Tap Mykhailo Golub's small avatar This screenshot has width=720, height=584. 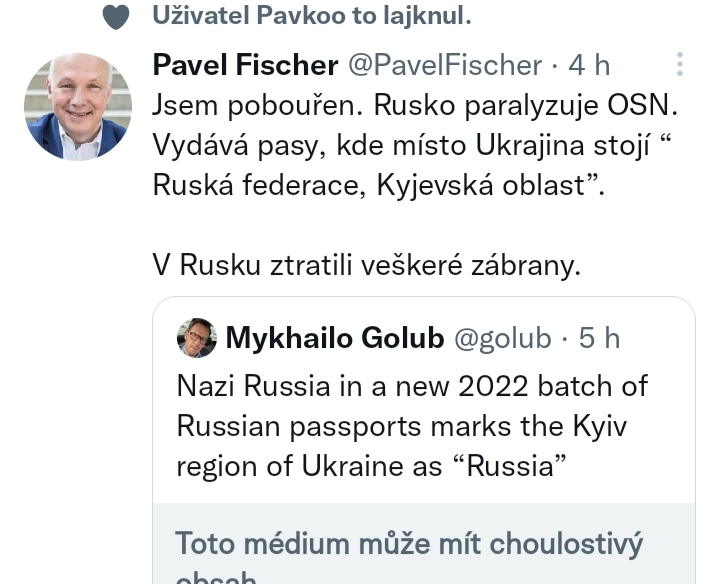click(x=196, y=339)
